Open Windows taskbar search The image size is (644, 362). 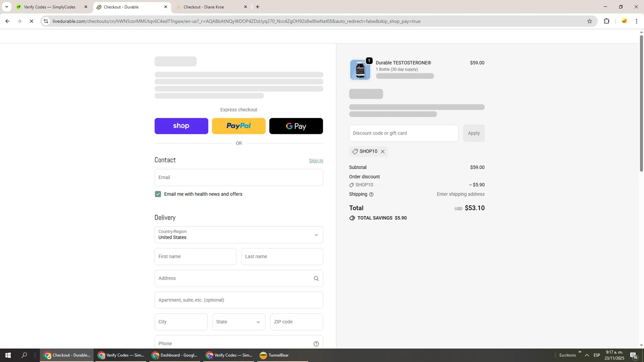(x=24, y=355)
